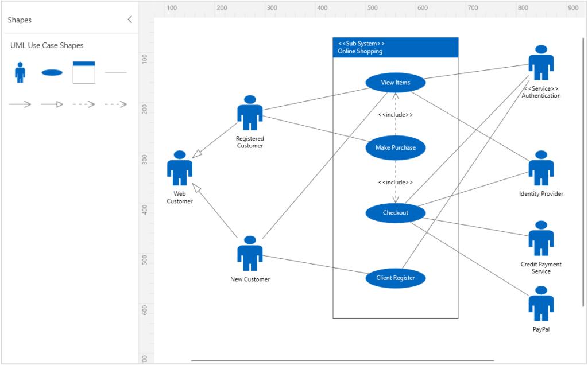Select generalization arrowhead from New Customer
Image resolution: width=588 pixels, height=365 pixels.
click(196, 188)
